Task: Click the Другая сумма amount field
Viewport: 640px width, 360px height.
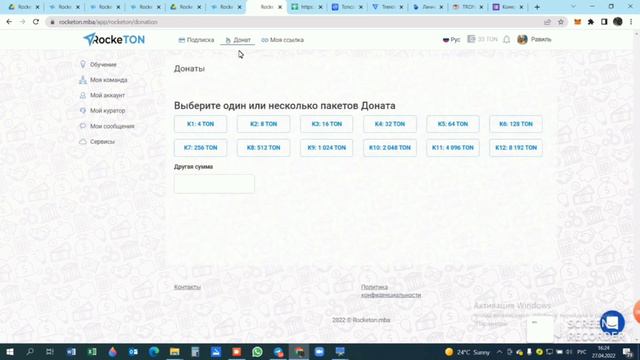Action: [x=214, y=184]
